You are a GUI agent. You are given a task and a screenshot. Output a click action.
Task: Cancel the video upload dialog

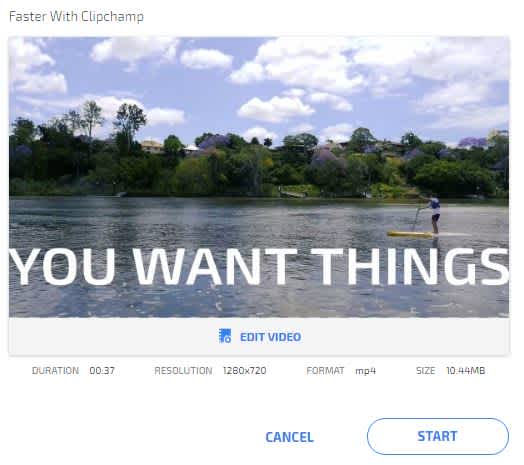[289, 437]
